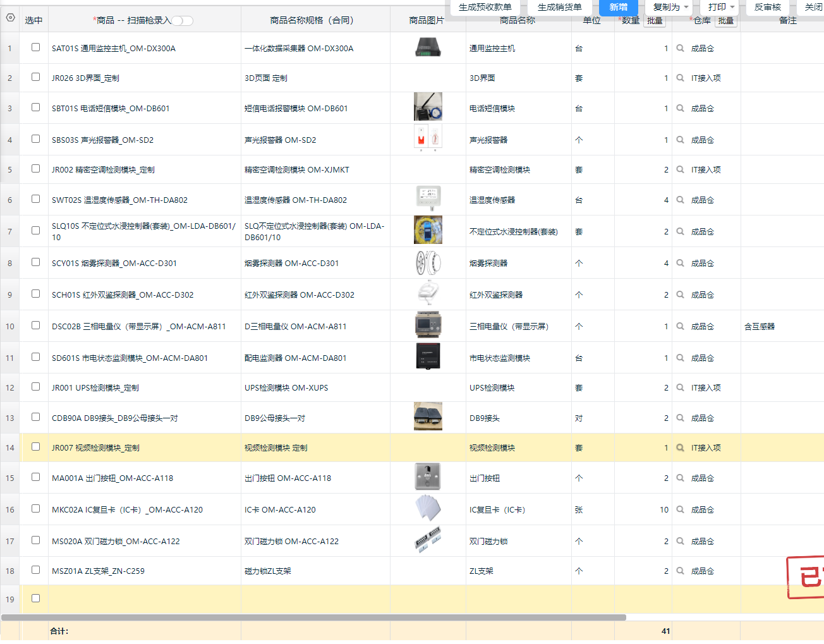Click the empty product cell in row 19

(x=145, y=599)
